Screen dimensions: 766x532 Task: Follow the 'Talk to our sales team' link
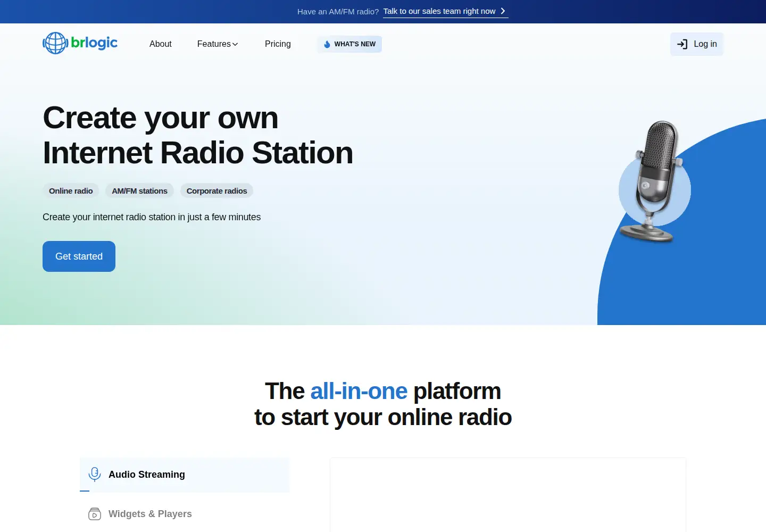[x=446, y=11]
